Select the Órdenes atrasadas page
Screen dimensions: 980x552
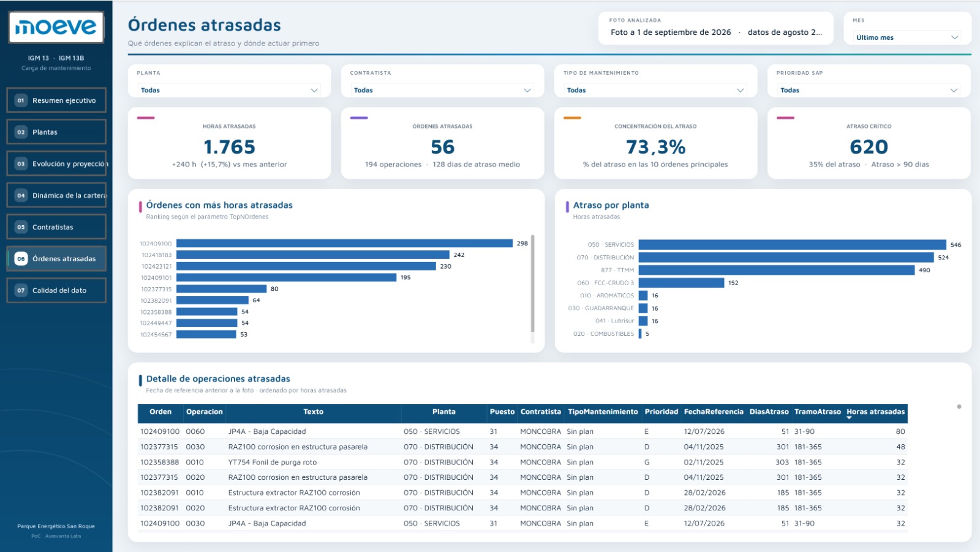pos(56,259)
